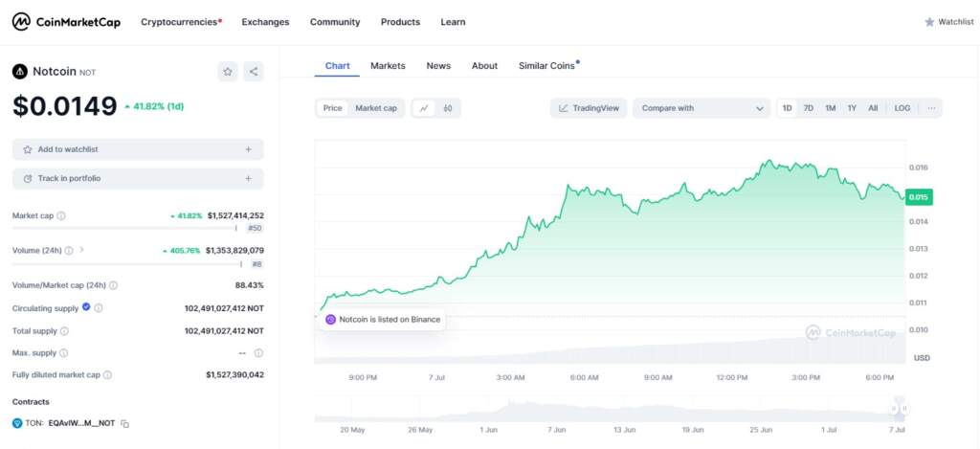
Task: Click the Market cap progress bar
Action: (x=124, y=229)
